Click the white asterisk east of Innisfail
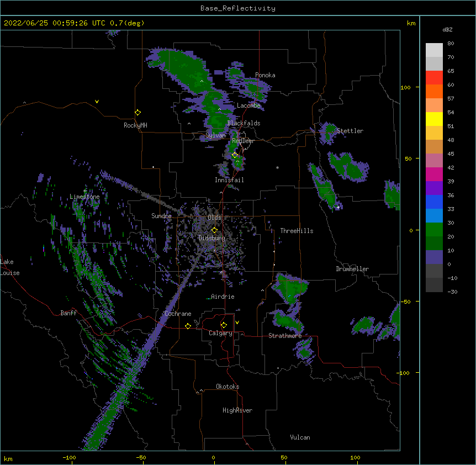 pyautogui.click(x=277, y=167)
